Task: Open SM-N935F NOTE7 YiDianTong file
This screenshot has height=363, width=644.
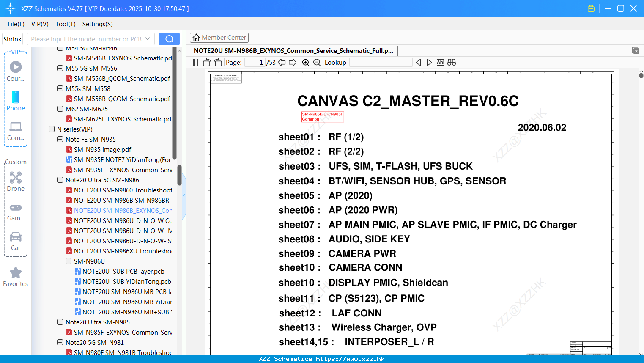Action: click(x=119, y=159)
